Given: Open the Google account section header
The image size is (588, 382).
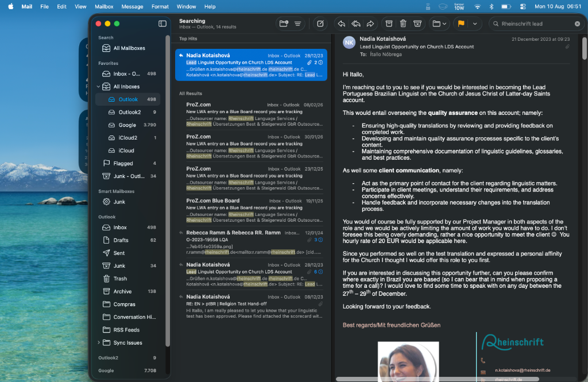Looking at the screenshot, I should click(x=106, y=371).
